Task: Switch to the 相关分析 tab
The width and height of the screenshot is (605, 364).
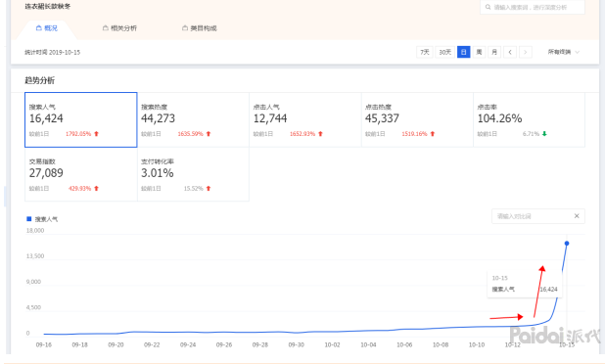Action: pyautogui.click(x=119, y=28)
